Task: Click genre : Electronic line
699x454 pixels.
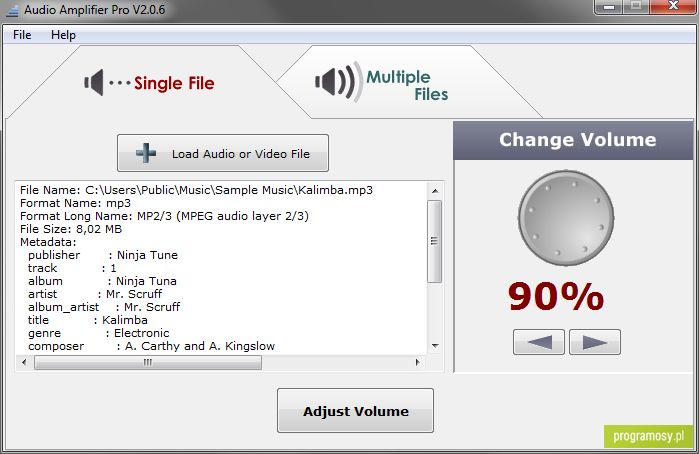Action: [99, 333]
